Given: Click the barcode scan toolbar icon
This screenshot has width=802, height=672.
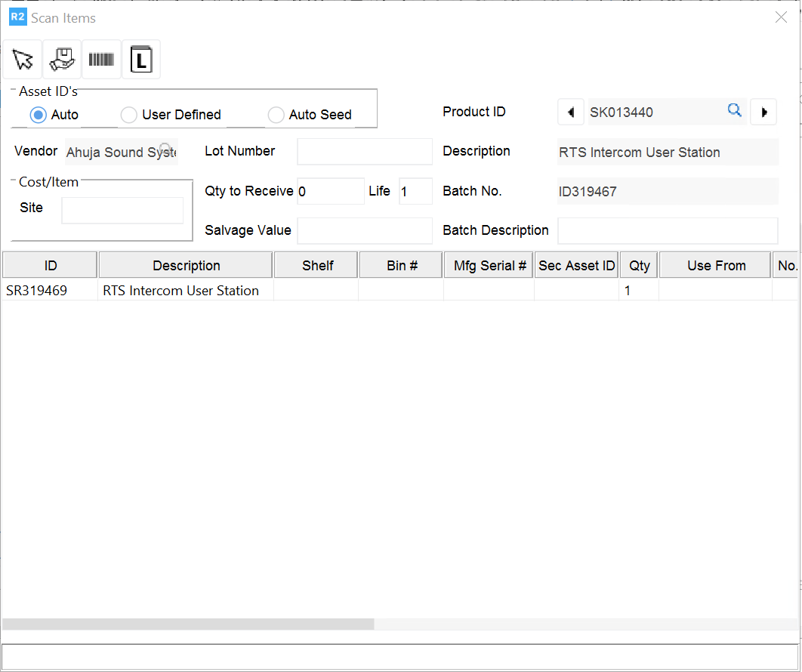Looking at the screenshot, I should [x=101, y=60].
